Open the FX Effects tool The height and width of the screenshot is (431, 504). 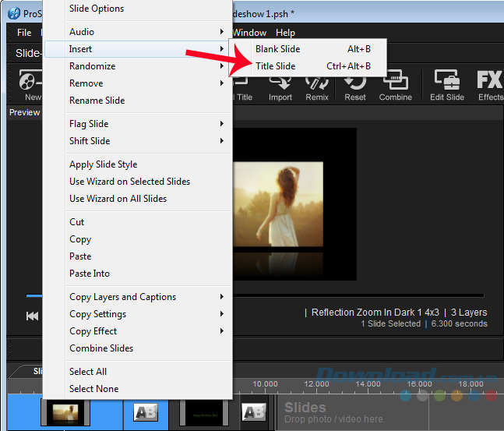coord(490,86)
